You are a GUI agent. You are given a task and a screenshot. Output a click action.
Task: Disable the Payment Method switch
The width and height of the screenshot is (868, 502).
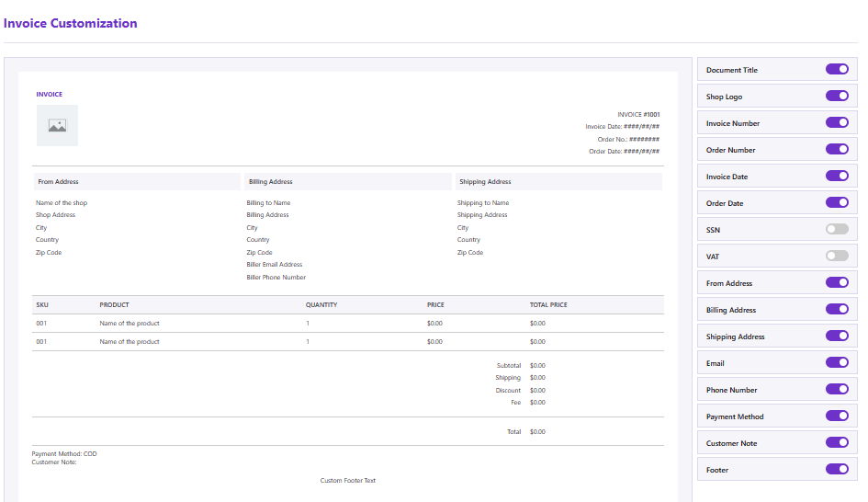837,416
